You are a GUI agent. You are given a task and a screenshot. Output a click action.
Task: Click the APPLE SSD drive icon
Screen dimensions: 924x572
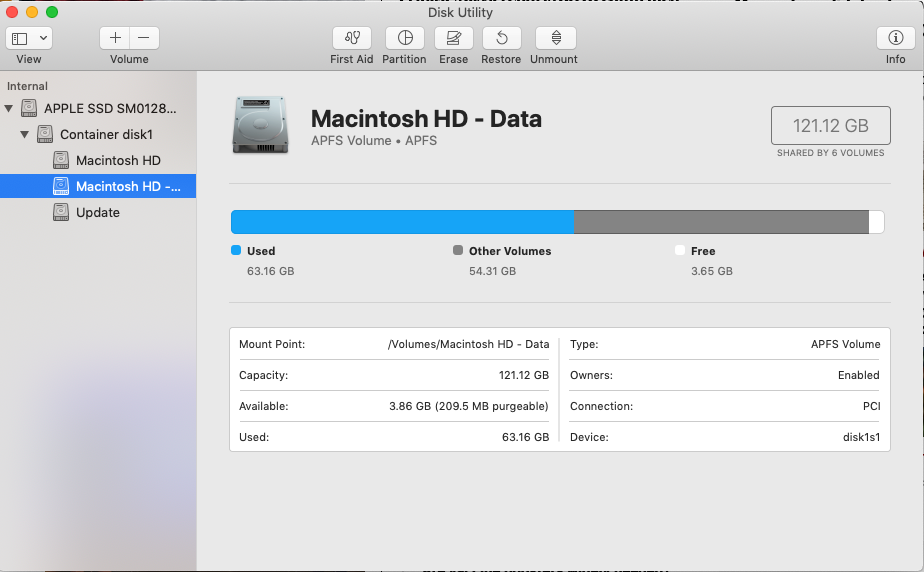(29, 108)
